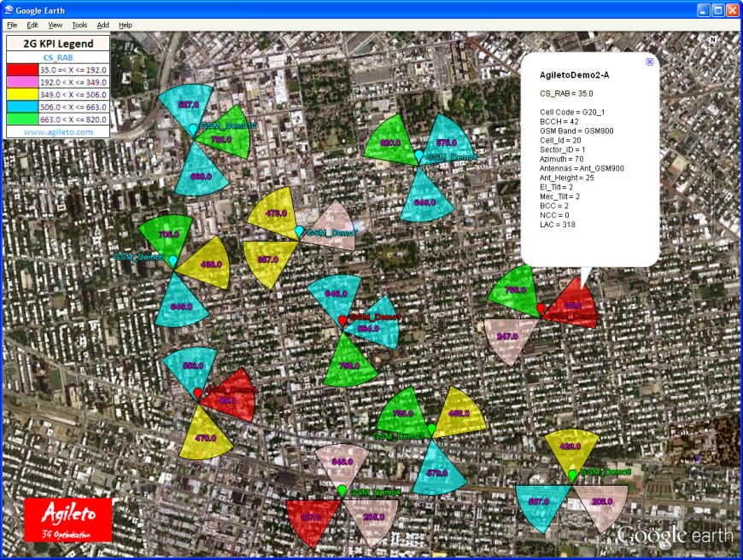The image size is (743, 560).
Task: Open the Tools menu
Action: (79, 26)
